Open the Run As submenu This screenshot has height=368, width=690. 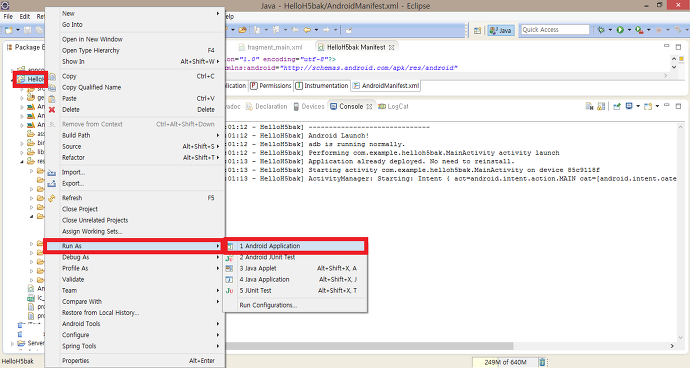tap(134, 246)
